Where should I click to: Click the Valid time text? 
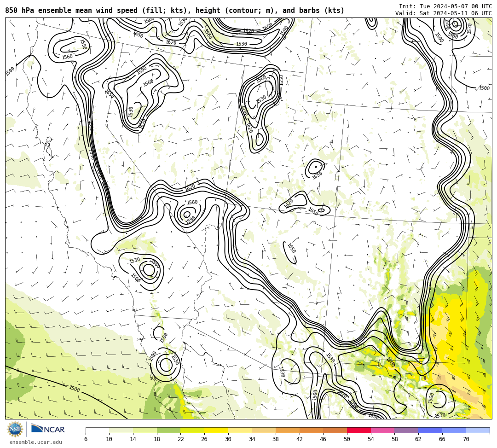pyautogui.click(x=444, y=13)
